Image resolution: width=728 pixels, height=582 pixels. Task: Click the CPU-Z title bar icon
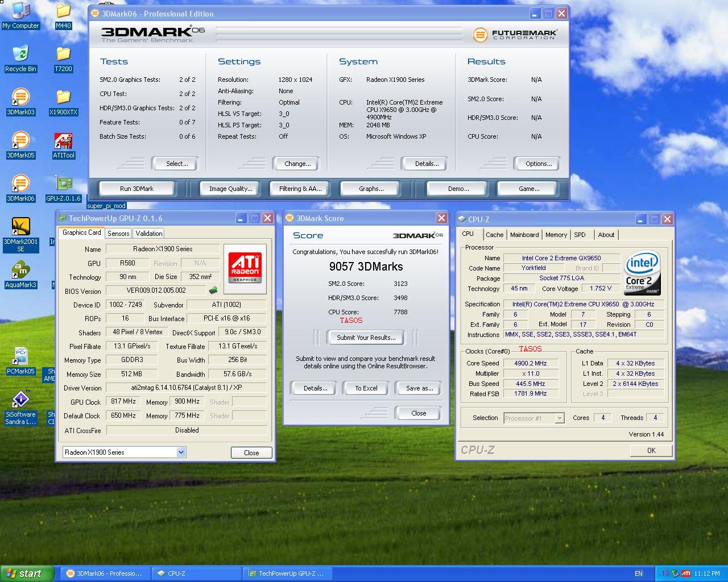(462, 219)
